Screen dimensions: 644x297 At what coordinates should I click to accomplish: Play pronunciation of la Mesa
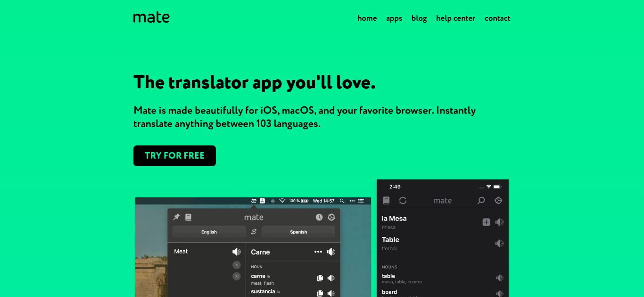(x=499, y=222)
